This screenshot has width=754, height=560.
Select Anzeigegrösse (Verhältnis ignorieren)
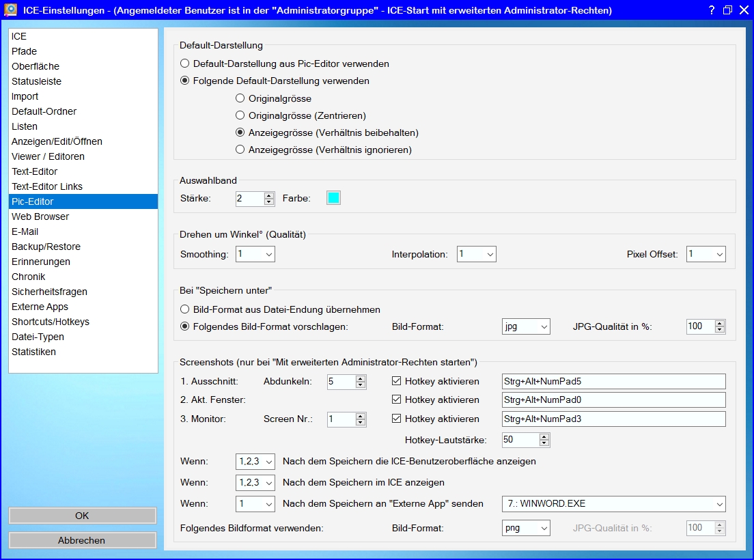coord(323,150)
